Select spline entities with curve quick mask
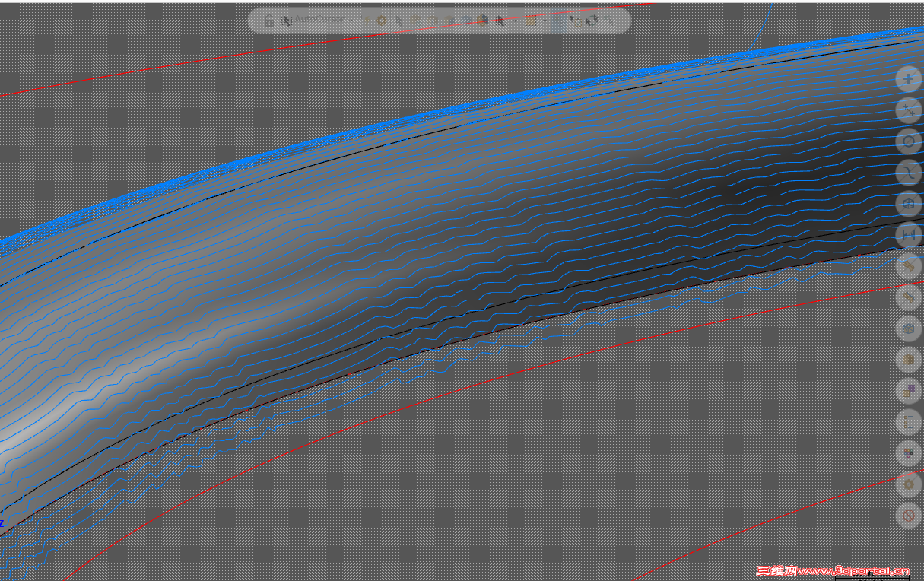 pos(909,173)
